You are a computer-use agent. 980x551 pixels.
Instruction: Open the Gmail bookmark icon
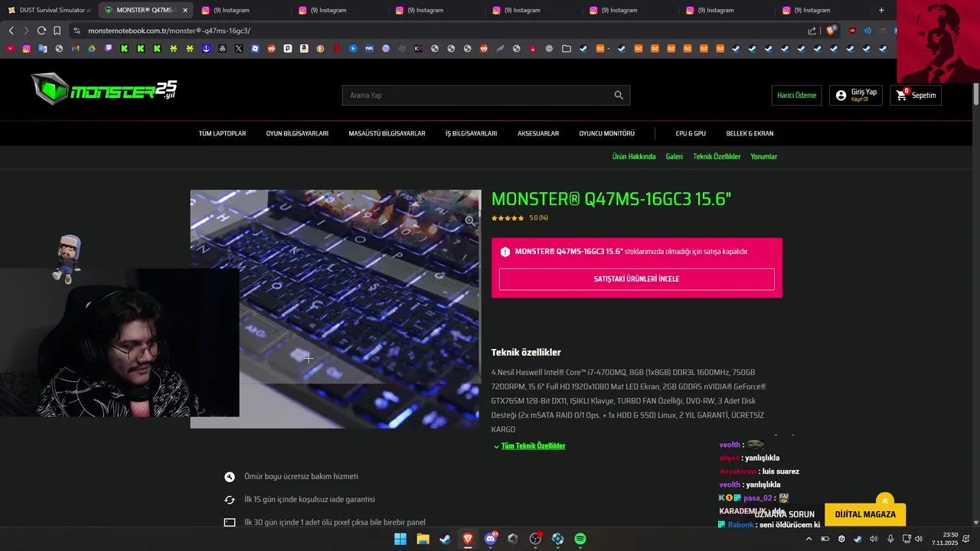point(75,48)
